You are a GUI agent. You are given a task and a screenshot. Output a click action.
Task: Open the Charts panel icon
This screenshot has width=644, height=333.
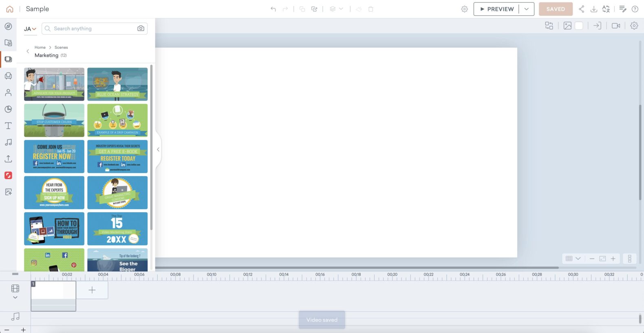(8, 109)
